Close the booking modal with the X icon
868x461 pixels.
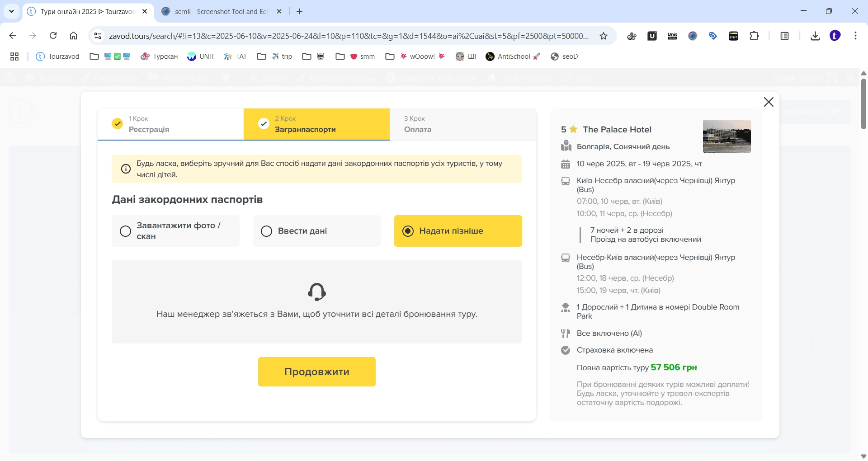[769, 102]
